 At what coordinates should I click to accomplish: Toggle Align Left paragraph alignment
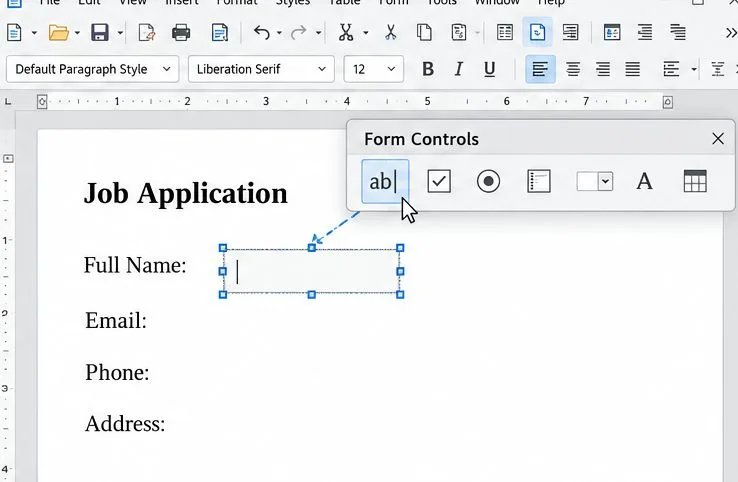(540, 69)
